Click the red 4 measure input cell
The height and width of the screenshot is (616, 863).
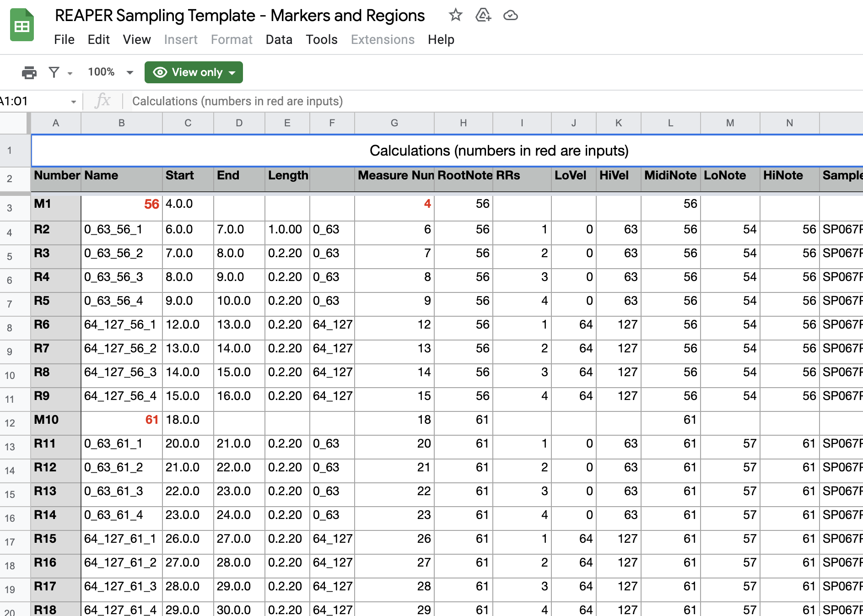click(394, 208)
